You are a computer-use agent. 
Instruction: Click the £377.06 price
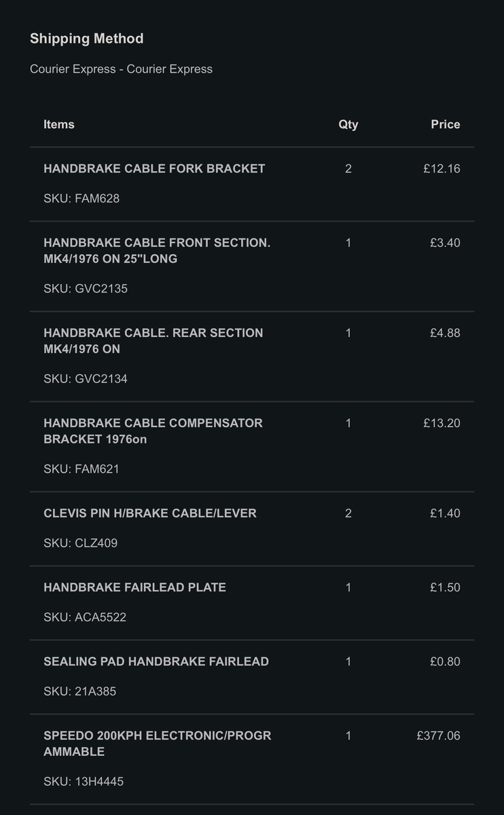(438, 736)
